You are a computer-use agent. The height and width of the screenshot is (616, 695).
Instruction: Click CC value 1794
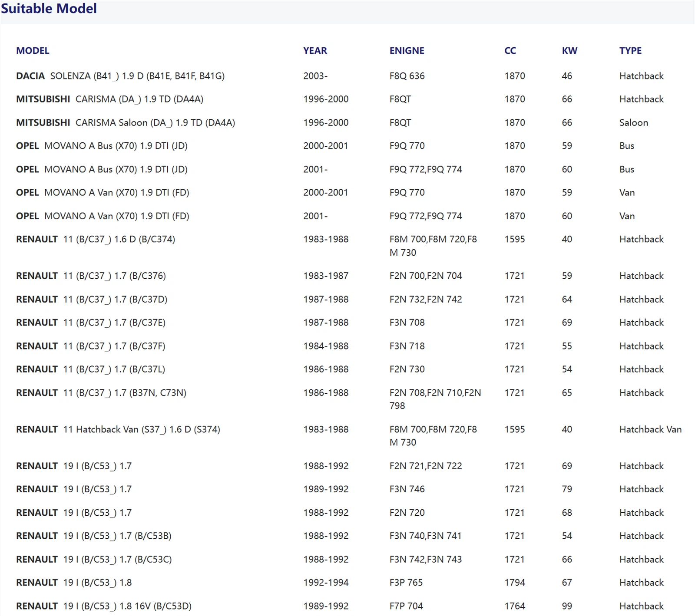[x=515, y=583]
